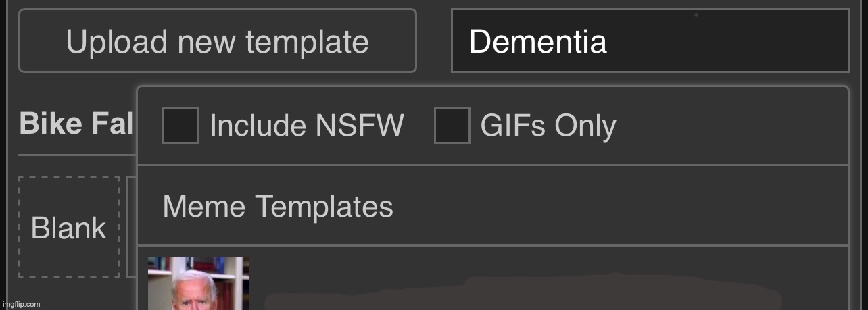Enable the Include NSFW checkbox
The width and height of the screenshot is (868, 310).
180,126
